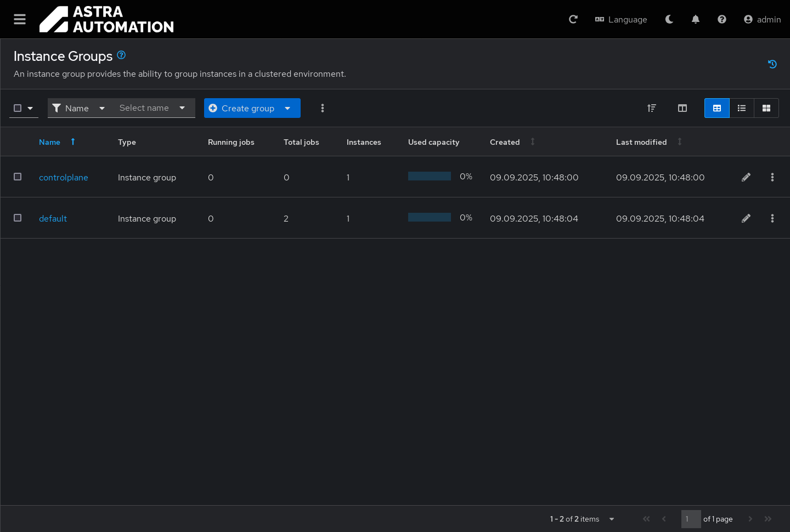Open the hamburger navigation menu

pos(20,19)
